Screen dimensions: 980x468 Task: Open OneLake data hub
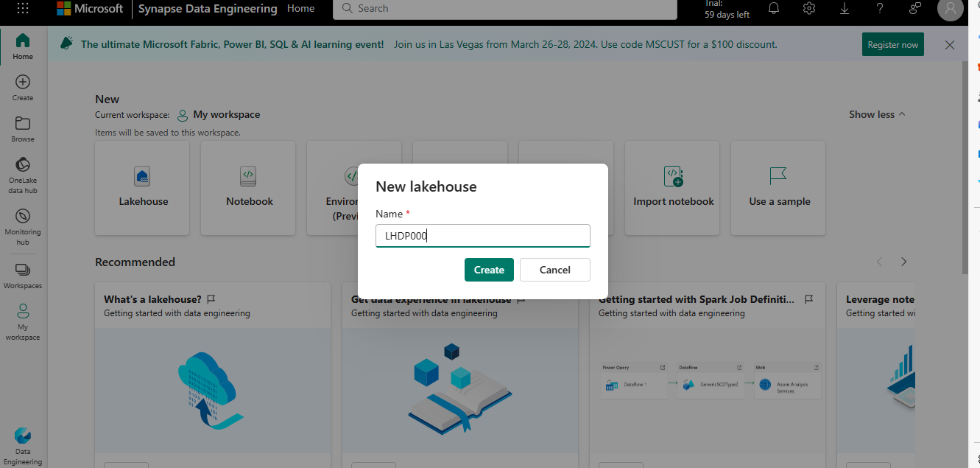tap(23, 175)
